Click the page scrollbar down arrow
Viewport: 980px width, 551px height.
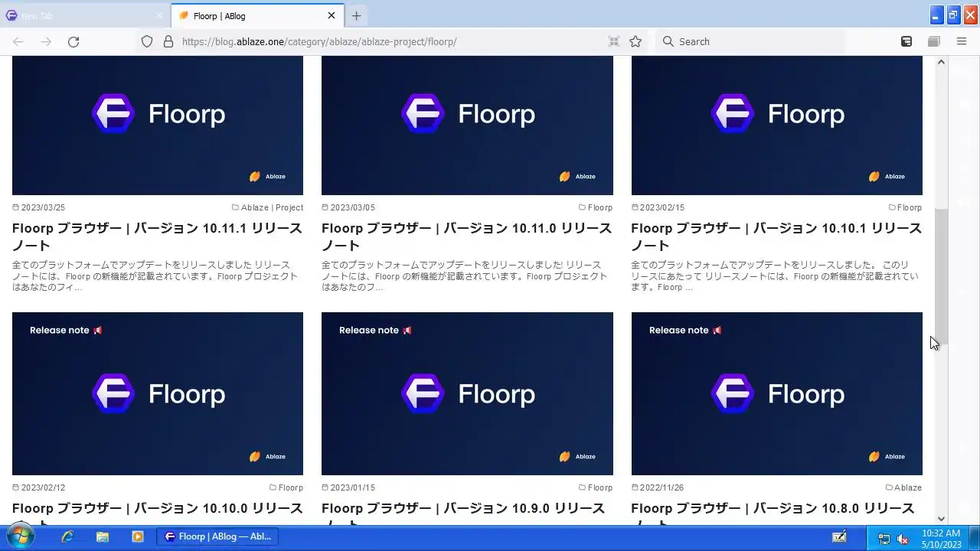(942, 518)
